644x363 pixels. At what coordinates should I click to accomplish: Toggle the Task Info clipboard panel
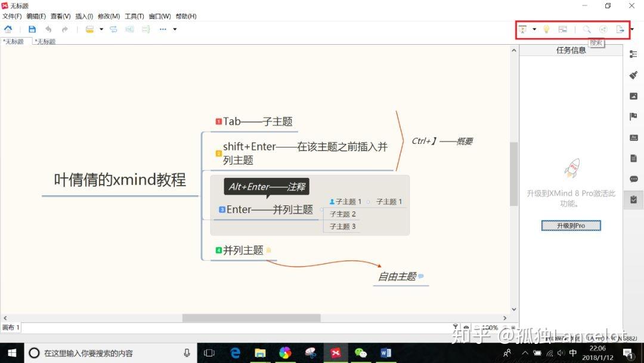click(x=633, y=200)
